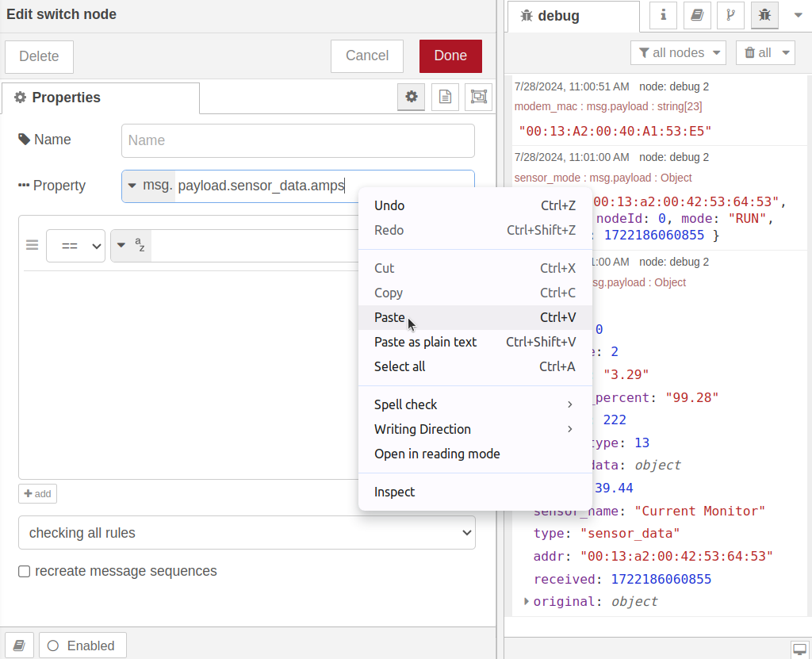Image resolution: width=812 pixels, height=659 pixels.
Task: Click the received timestamp 1722186060855 in the expanded object
Action: pos(661,579)
